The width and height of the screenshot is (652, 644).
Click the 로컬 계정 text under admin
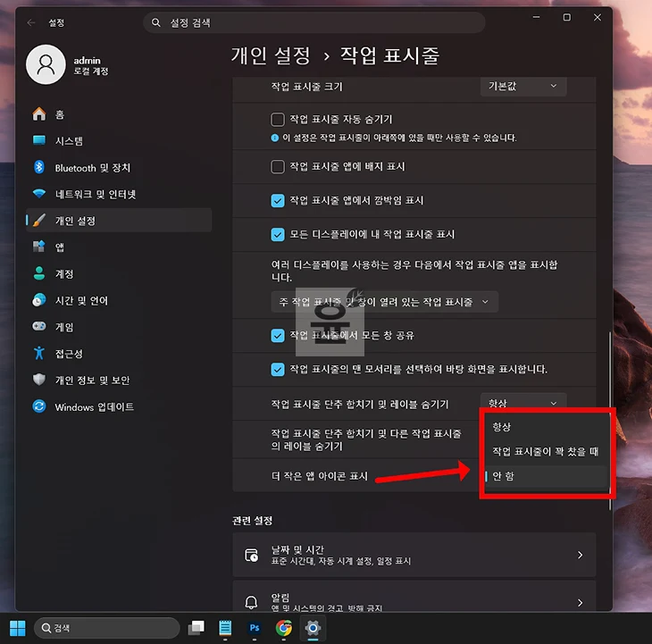tap(91, 71)
